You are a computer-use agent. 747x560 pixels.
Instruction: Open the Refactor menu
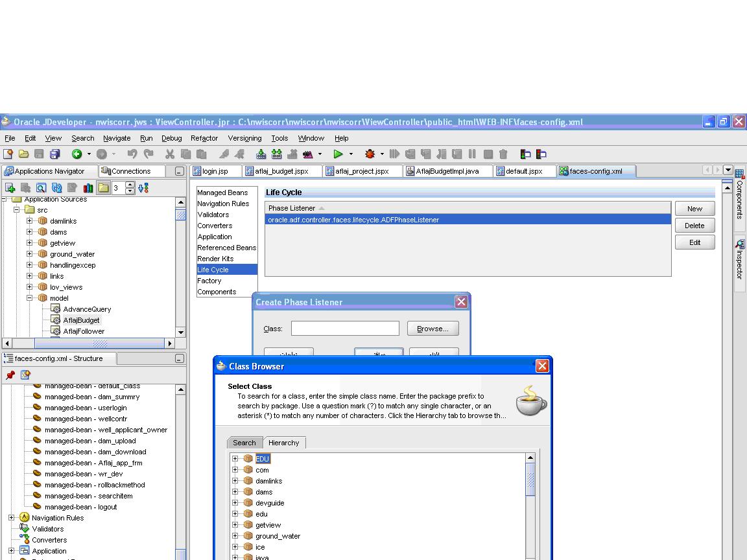pos(204,138)
